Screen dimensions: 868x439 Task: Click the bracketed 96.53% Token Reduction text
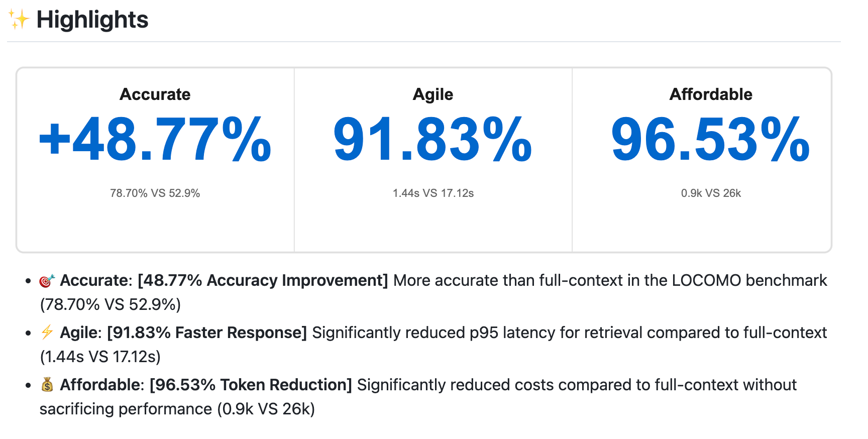pos(251,385)
